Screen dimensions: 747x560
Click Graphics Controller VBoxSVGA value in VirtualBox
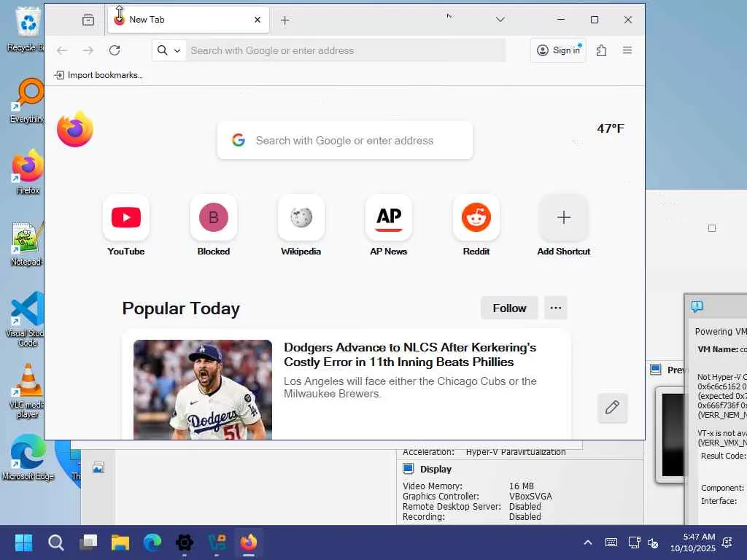pyautogui.click(x=530, y=496)
